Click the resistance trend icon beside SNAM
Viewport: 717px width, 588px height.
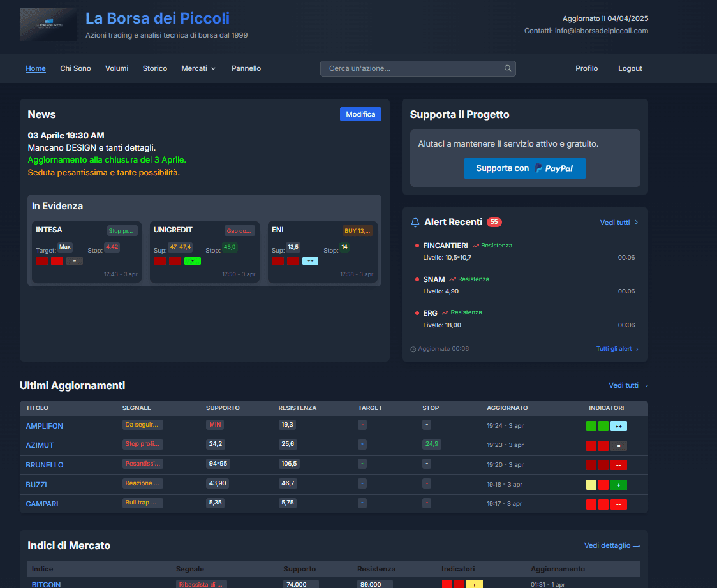click(x=453, y=279)
